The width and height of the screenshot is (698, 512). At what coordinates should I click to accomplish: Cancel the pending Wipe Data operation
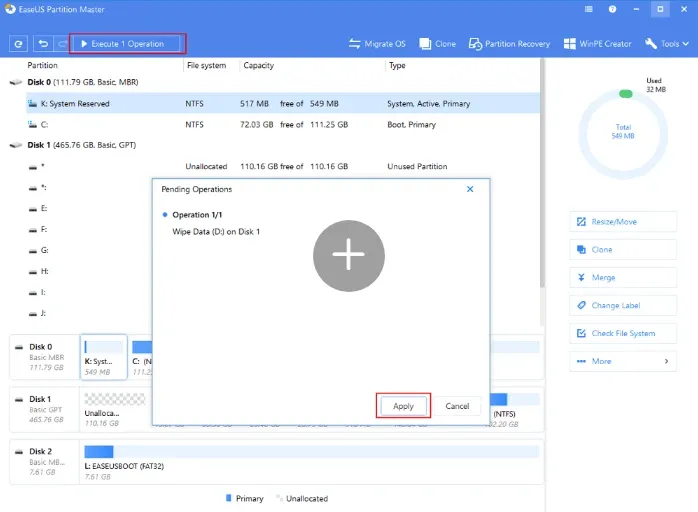click(457, 406)
